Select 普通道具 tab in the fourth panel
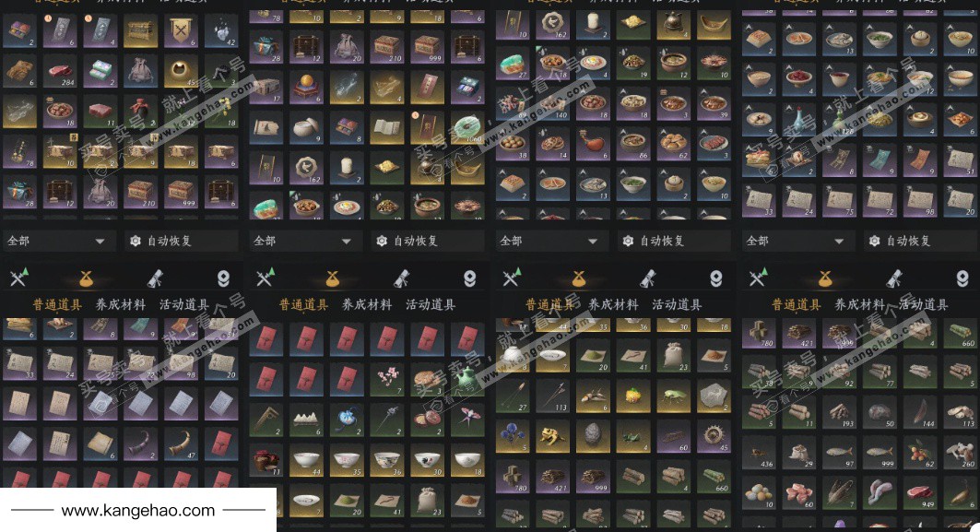Image resolution: width=980 pixels, height=532 pixels. pyautogui.click(x=797, y=305)
